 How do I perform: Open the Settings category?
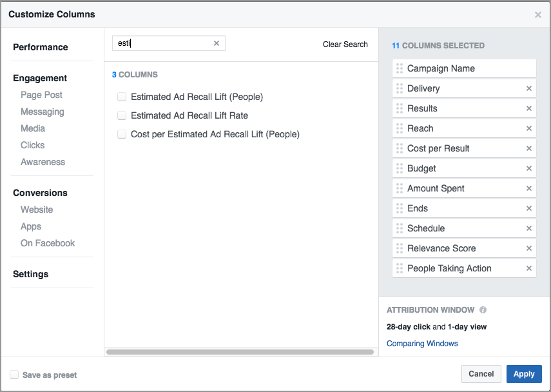click(30, 274)
